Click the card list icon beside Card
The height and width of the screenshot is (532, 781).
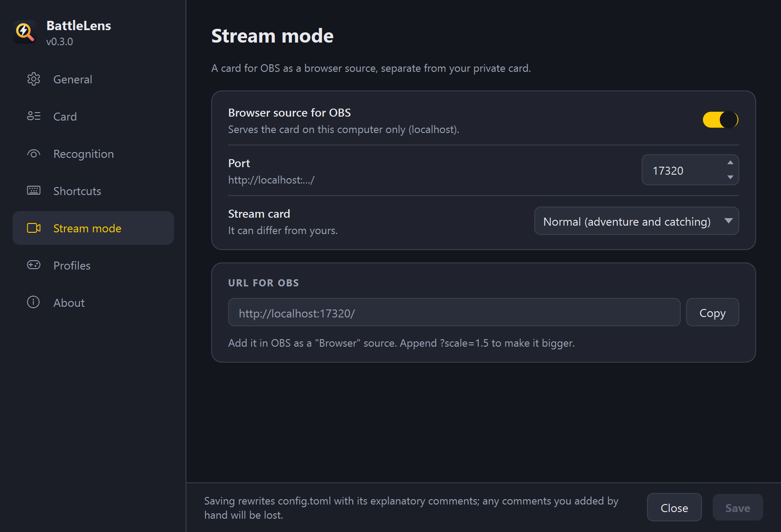coord(34,116)
